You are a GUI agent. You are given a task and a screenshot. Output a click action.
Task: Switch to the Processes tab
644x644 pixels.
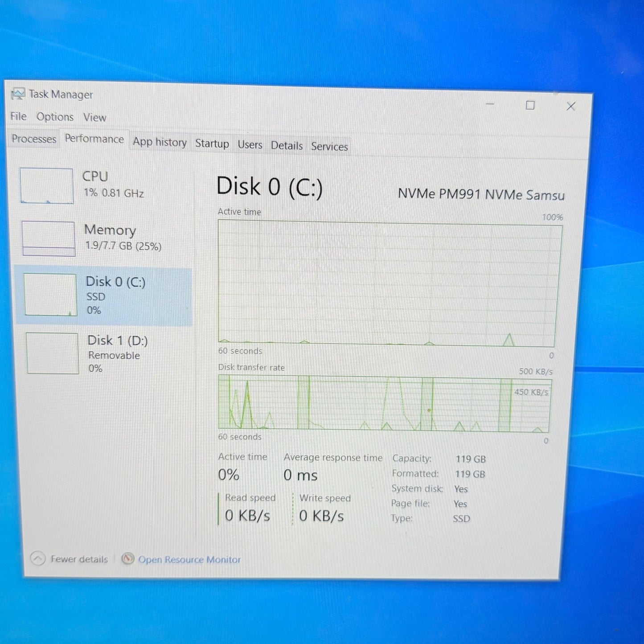[34, 139]
